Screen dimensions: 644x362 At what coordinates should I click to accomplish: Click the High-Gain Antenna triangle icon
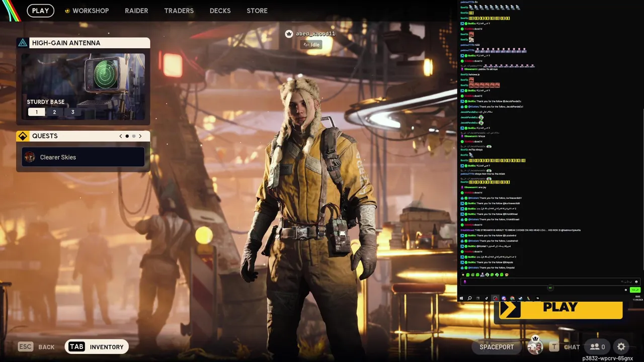23,43
